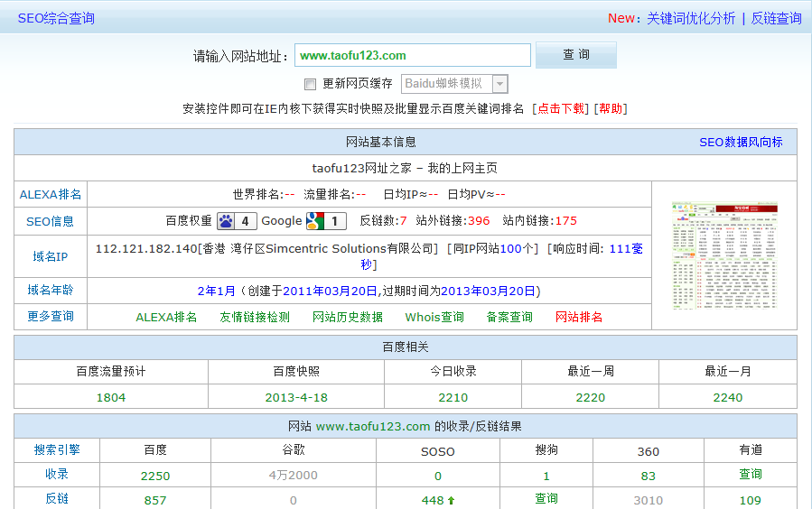Open SEO综合查询 header link
Image resolution: width=812 pixels, height=509 pixels.
click(x=56, y=19)
